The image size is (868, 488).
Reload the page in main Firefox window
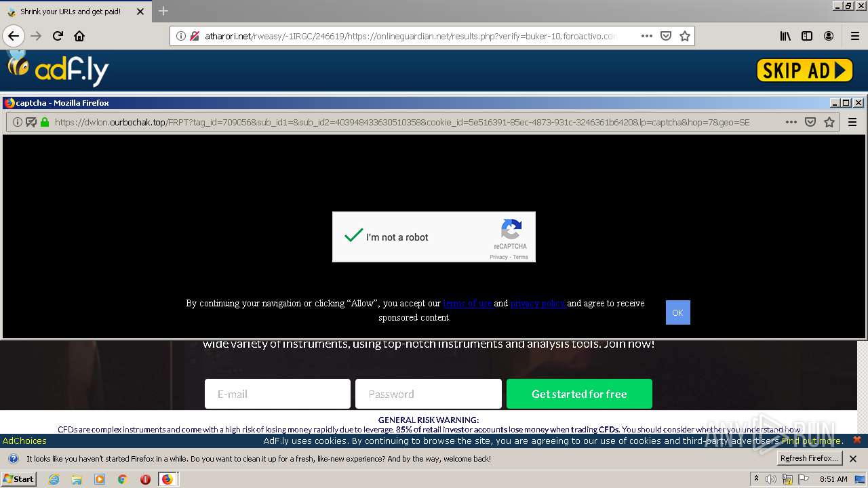58,36
